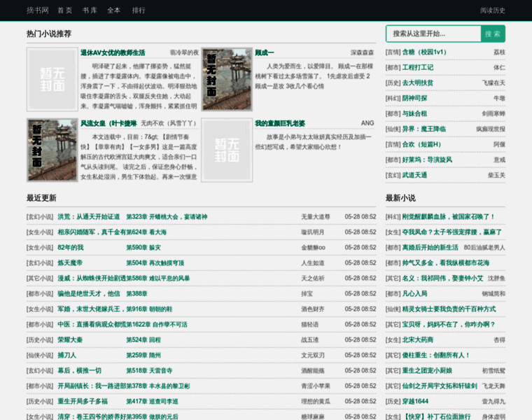Open sidebar novel 合欢（短篇H）

tap(421, 144)
